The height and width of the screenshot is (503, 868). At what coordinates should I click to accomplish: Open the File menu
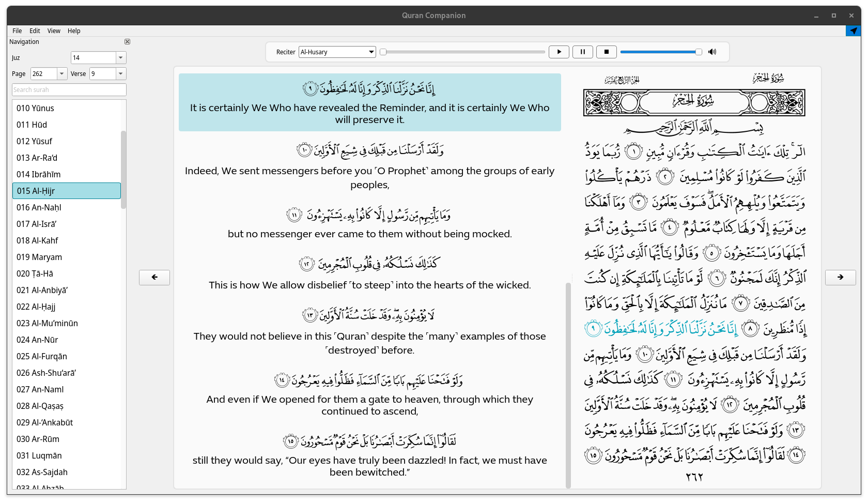[x=17, y=31]
